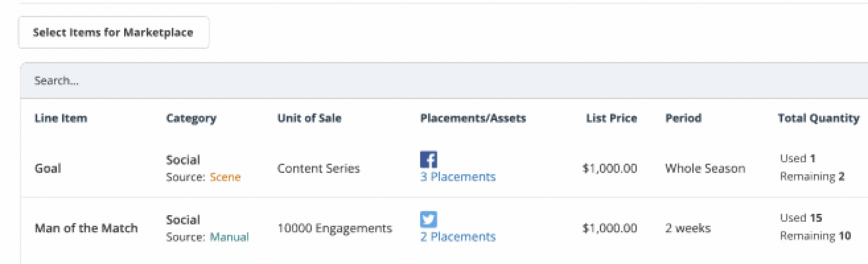Click Select Items for Marketplace button

coord(114,32)
